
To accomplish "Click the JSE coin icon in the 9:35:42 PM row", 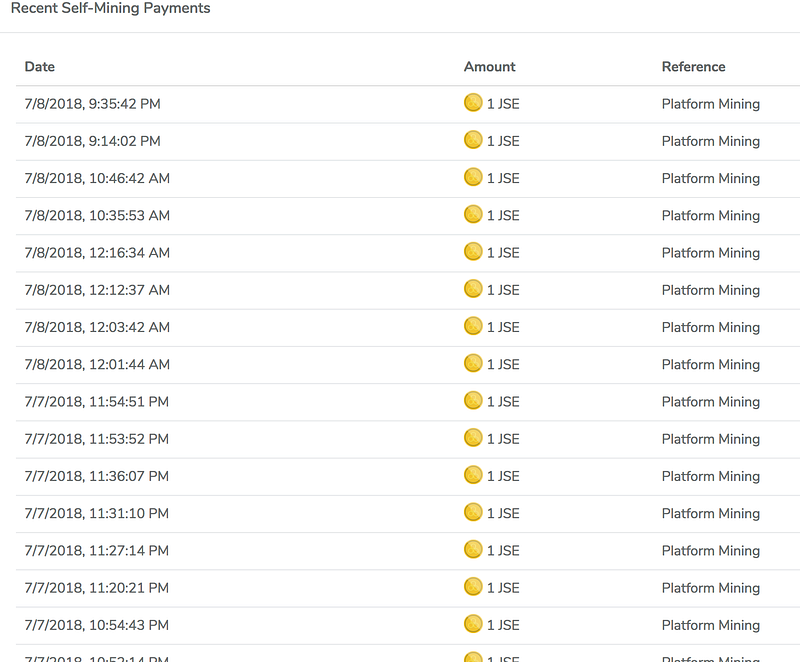I will tap(473, 103).
